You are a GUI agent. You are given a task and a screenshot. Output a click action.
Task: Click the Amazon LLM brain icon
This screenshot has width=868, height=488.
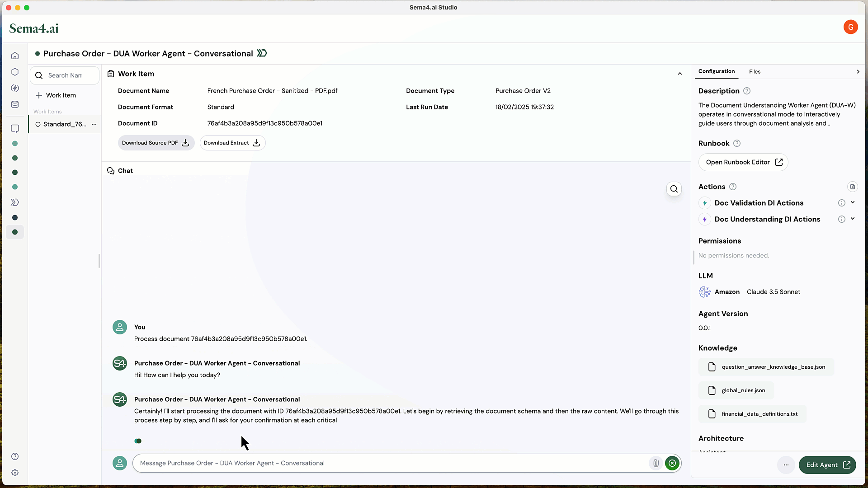(704, 292)
